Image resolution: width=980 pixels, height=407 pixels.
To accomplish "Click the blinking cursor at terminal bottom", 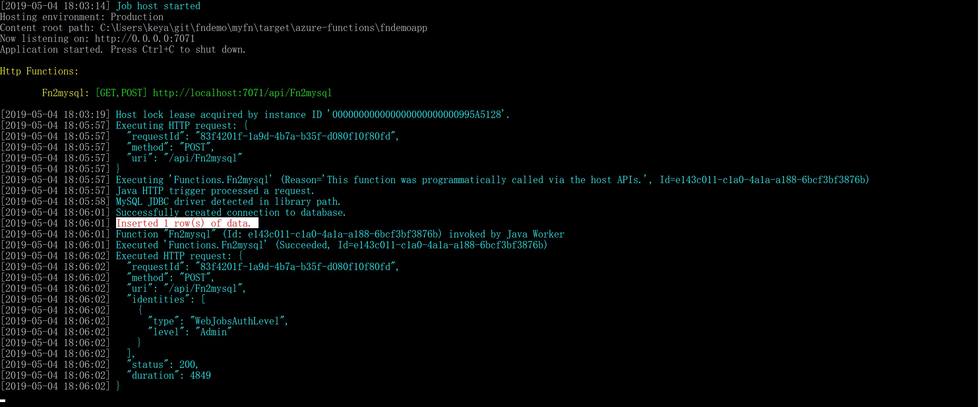I will [x=3, y=400].
